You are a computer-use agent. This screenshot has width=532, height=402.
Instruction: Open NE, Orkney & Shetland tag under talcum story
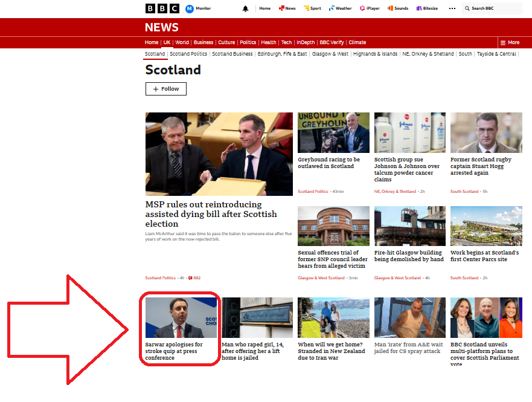point(395,192)
